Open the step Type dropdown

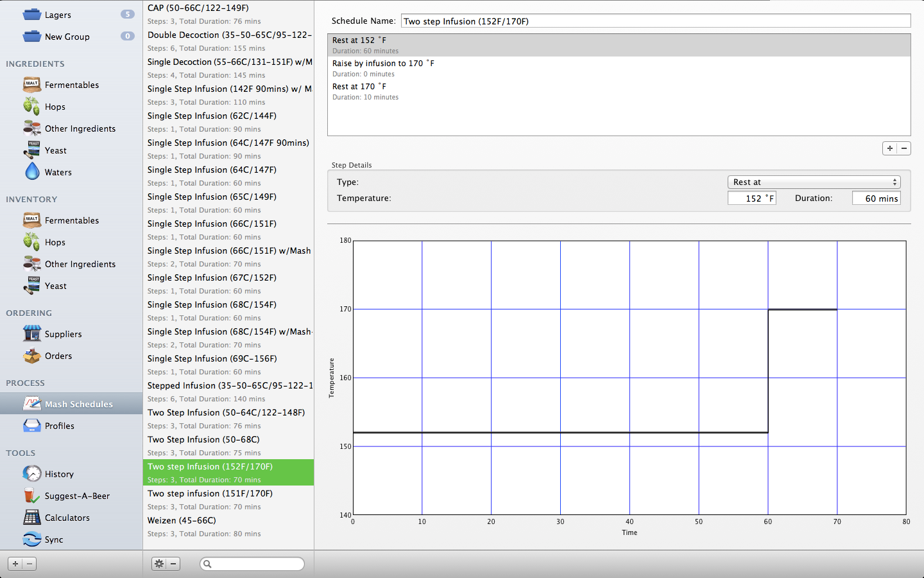point(814,182)
